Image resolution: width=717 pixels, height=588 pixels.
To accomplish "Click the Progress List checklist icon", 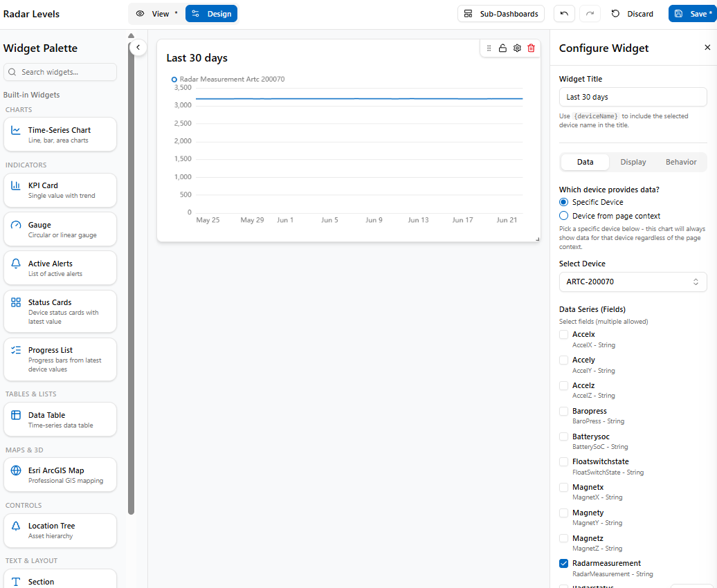I will coord(16,350).
